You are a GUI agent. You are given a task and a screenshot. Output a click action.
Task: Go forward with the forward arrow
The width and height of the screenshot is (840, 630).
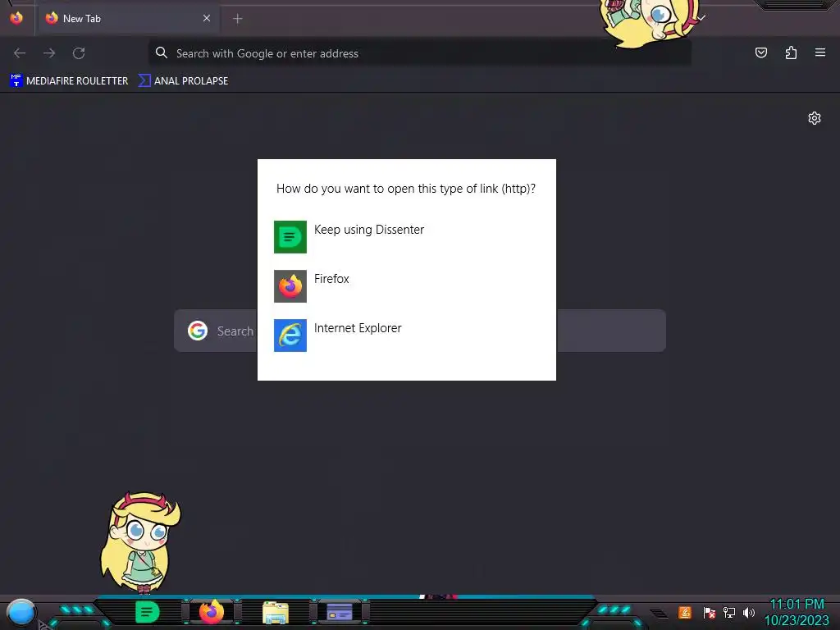coord(49,53)
